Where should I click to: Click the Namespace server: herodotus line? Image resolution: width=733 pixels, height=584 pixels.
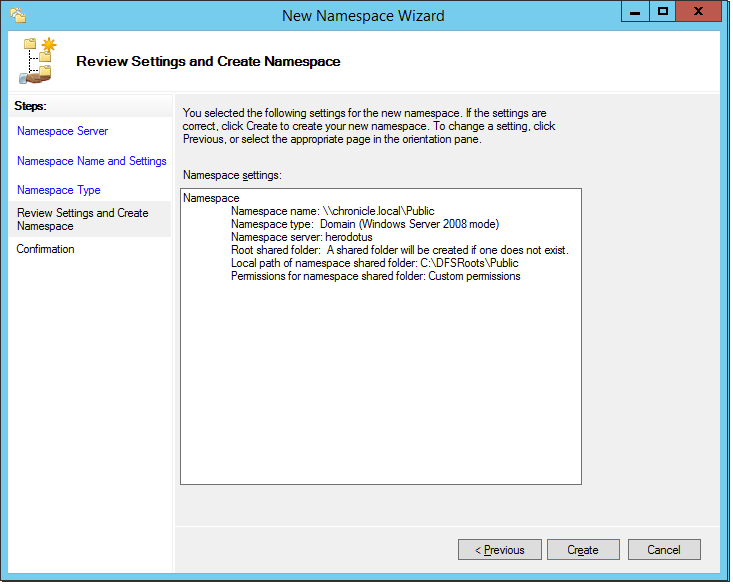302,237
